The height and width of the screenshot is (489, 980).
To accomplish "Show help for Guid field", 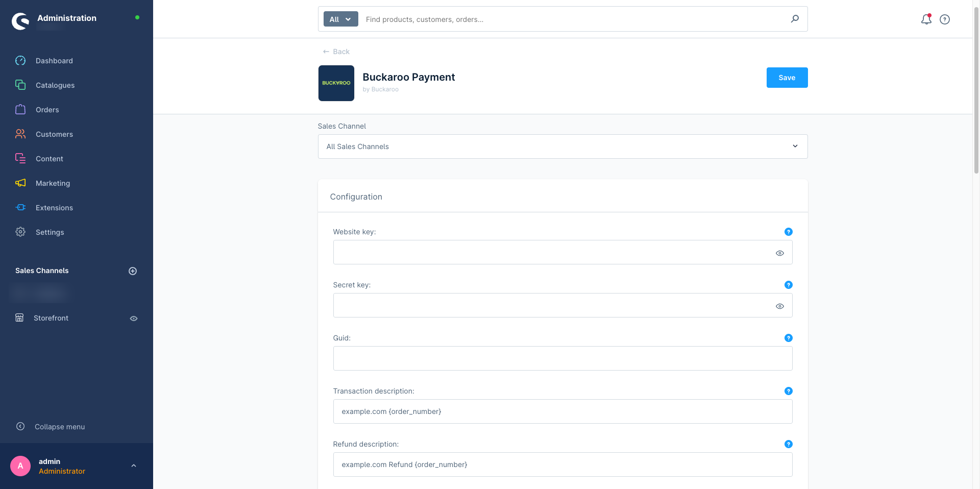I will pyautogui.click(x=789, y=338).
